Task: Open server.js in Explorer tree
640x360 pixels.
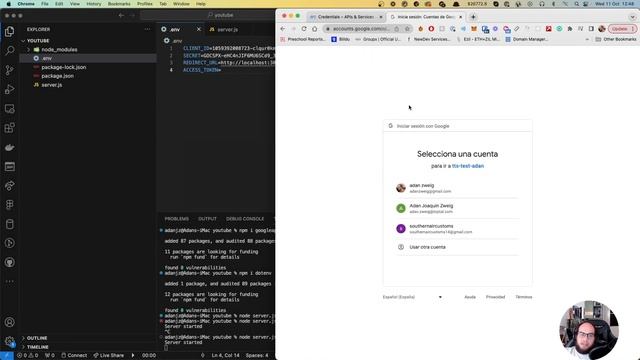Action: (x=51, y=85)
